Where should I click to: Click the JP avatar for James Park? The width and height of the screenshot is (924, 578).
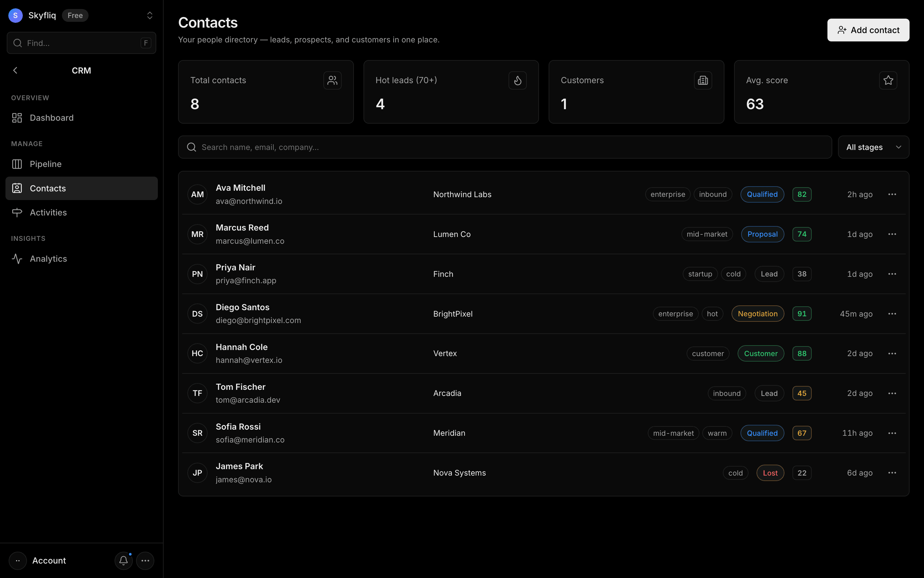coord(197,473)
